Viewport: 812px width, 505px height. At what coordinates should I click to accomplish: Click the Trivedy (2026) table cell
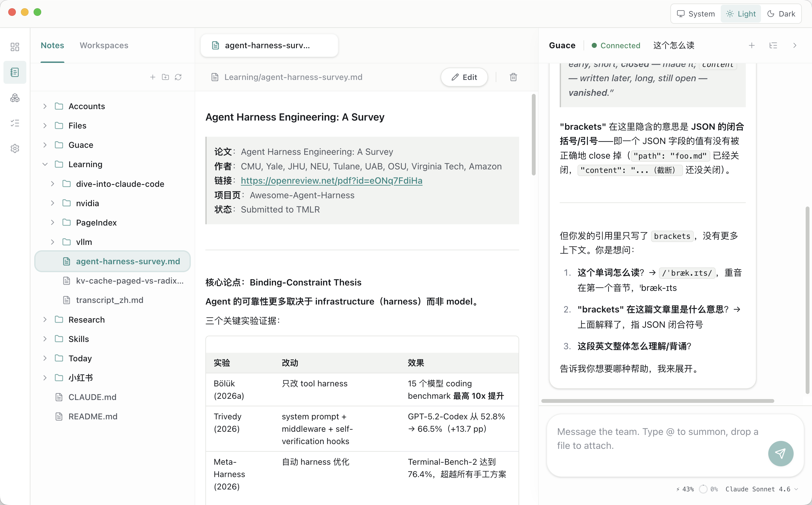pyautogui.click(x=240, y=429)
